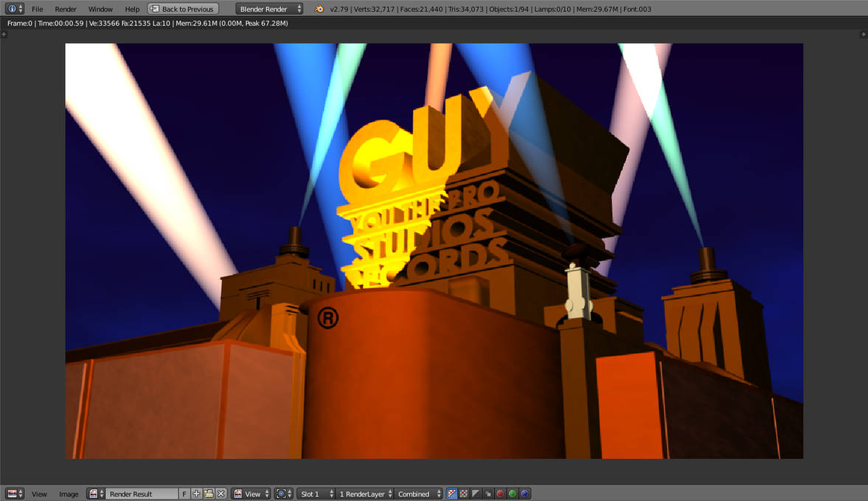Viewport: 868px width, 501px height.
Task: Click the Blender logo icon
Action: coord(319,9)
